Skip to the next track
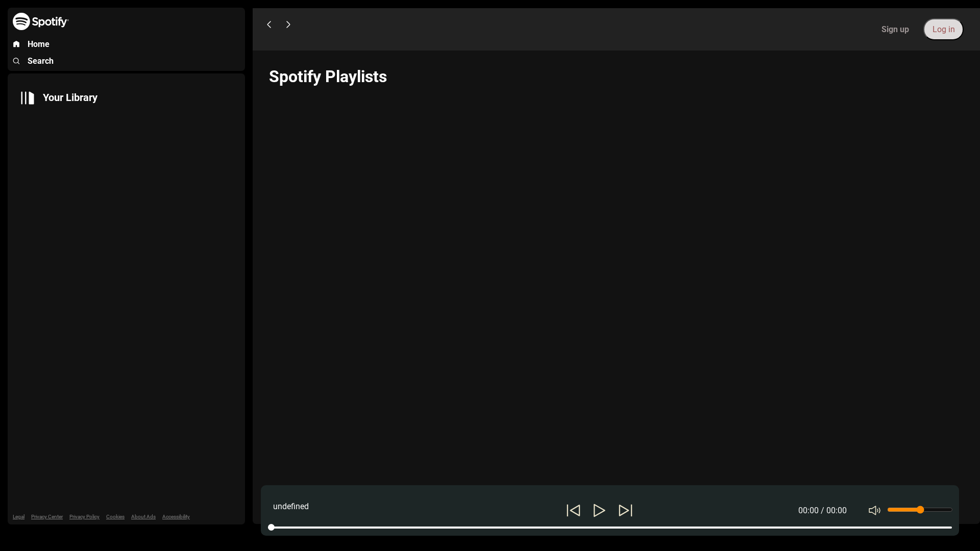Screen dimensions: 980x551 (625, 510)
